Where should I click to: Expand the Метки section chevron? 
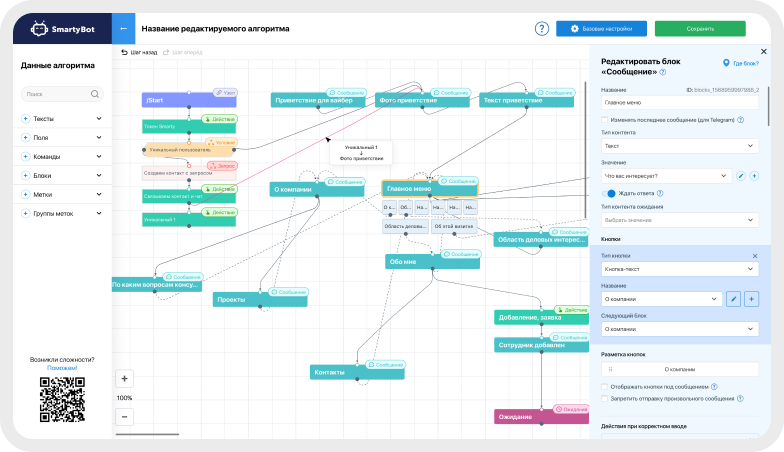[99, 194]
